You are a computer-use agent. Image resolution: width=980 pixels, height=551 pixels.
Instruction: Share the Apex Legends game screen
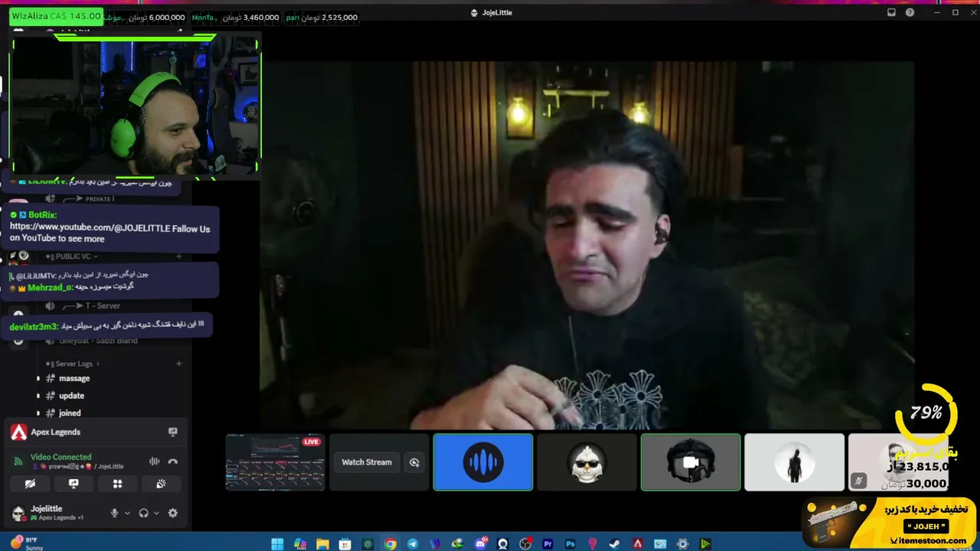[173, 432]
